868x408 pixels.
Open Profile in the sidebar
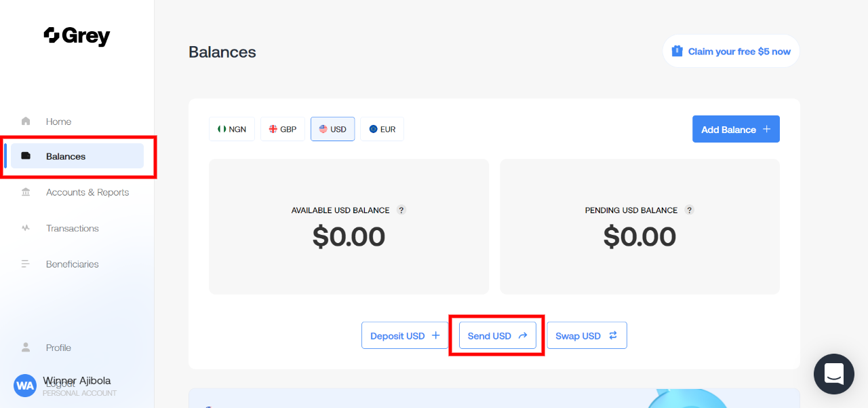(x=77, y=348)
